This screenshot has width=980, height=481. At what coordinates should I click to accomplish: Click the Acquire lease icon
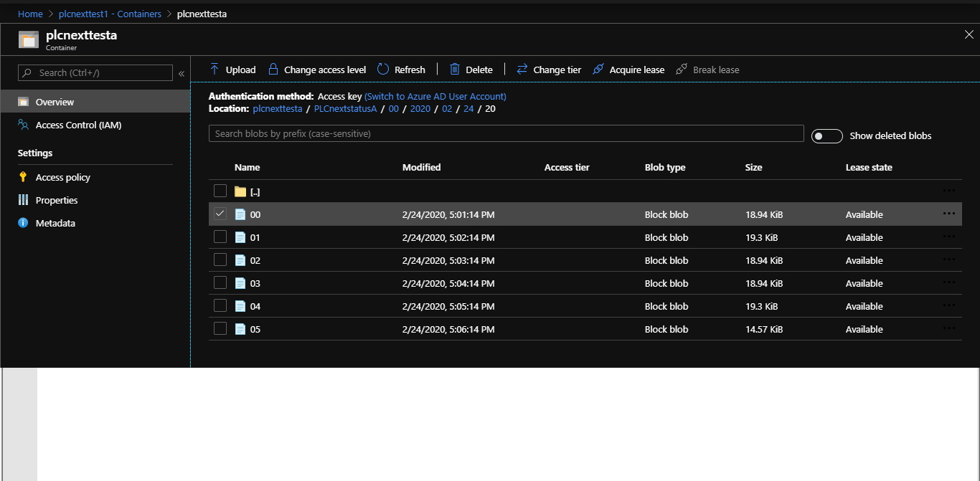pyautogui.click(x=597, y=69)
